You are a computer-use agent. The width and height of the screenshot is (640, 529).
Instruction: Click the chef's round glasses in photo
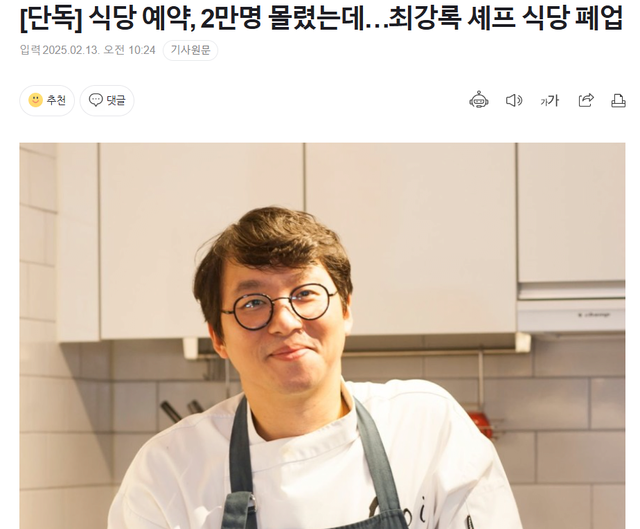[280, 306]
